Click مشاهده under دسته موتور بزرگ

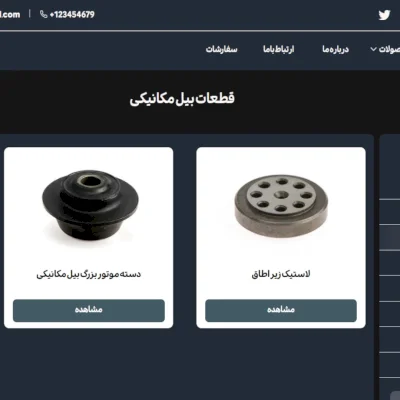[x=89, y=311]
